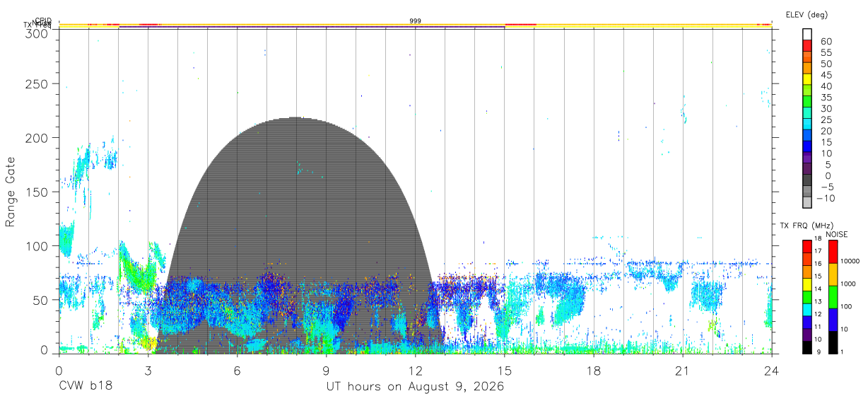
Task: Click the orange NOISE swatch near 1000
Action: tap(833, 274)
